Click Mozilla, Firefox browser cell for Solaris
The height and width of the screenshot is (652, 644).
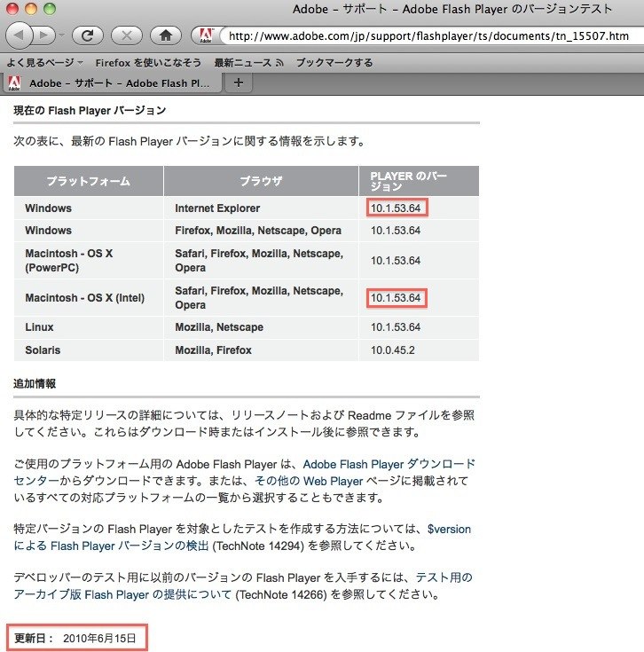[261, 350]
